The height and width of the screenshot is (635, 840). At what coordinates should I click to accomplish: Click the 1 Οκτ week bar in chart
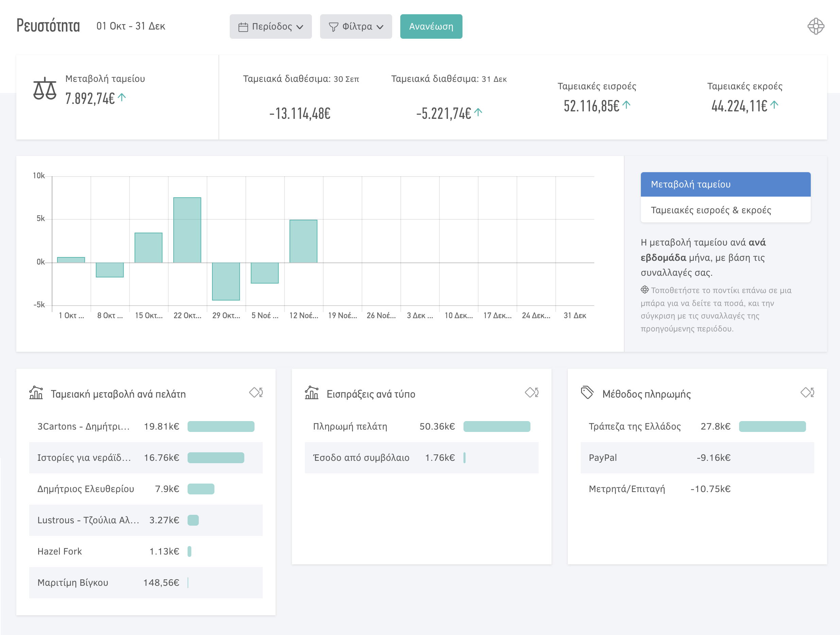[71, 260]
